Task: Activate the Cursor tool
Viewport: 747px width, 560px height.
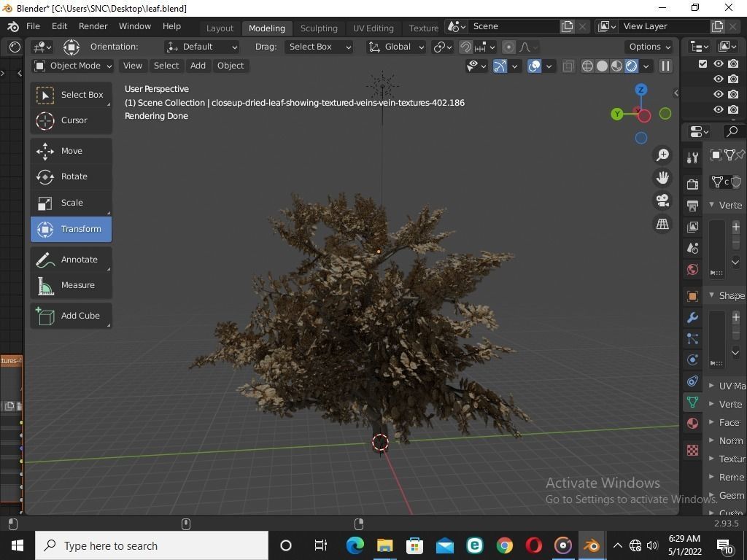Action: [x=71, y=120]
